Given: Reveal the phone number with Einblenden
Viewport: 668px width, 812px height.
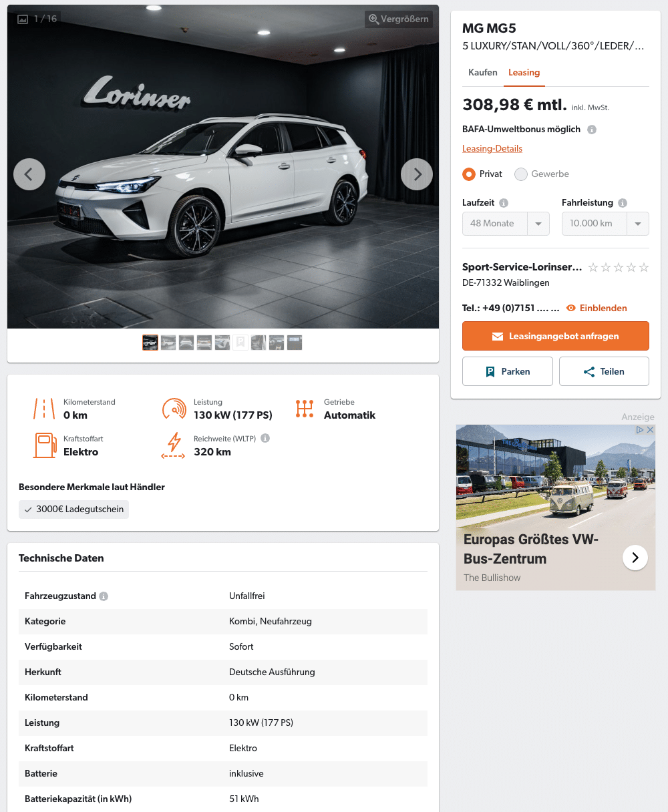Looking at the screenshot, I should coord(597,308).
